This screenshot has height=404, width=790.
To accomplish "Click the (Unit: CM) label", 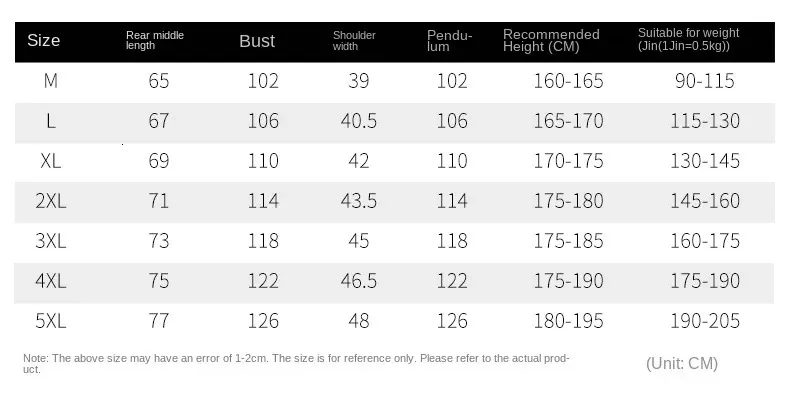I will [682, 363].
